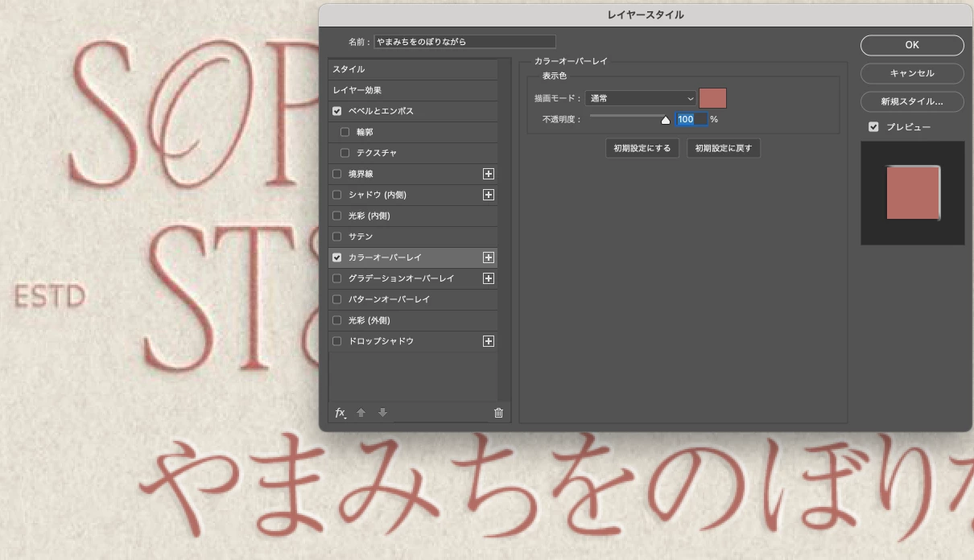Viewport: 974px width, 560px height.
Task: Click the ESTD text on canvas
Action: pyautogui.click(x=49, y=297)
